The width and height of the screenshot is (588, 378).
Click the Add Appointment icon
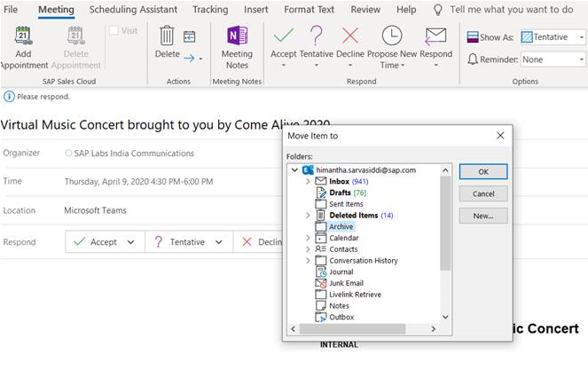tap(23, 36)
